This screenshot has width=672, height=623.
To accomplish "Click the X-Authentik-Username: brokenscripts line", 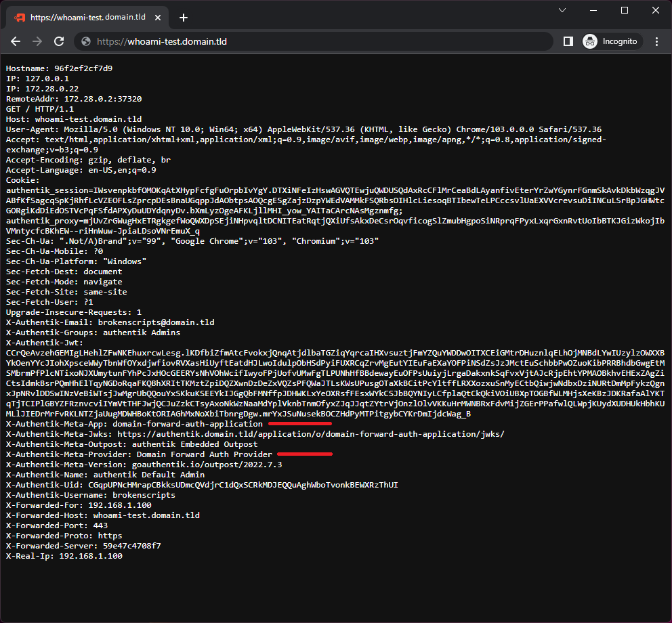I will point(91,495).
